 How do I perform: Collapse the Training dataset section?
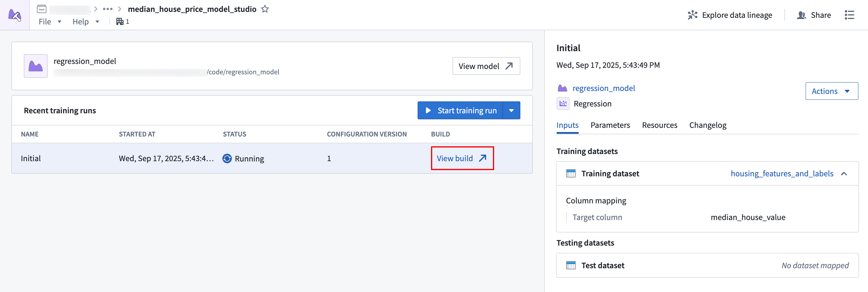pyautogui.click(x=844, y=174)
